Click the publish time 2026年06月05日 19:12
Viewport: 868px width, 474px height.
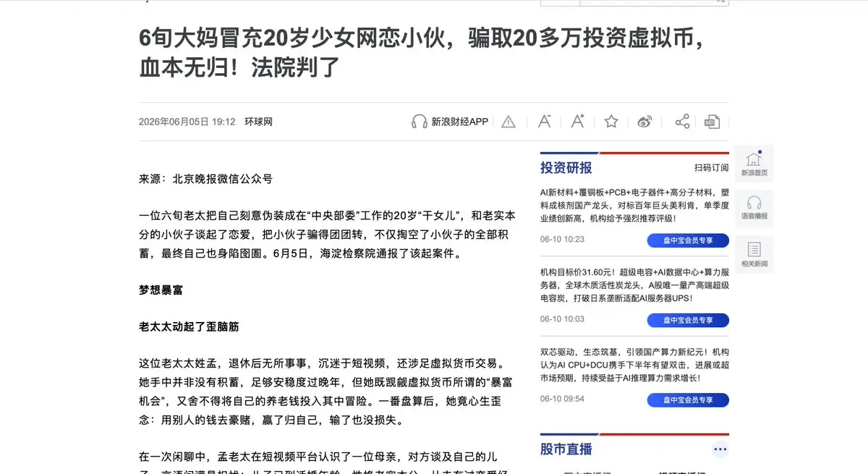click(x=187, y=122)
